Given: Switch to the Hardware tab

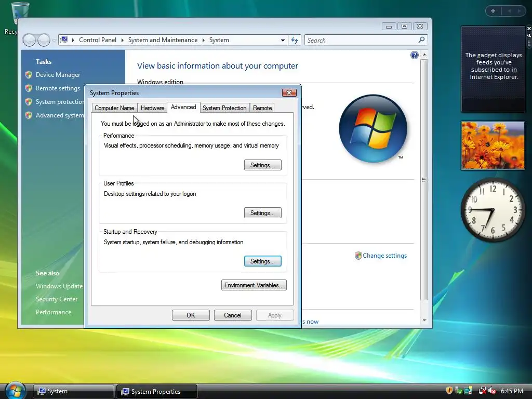Looking at the screenshot, I should click(152, 108).
